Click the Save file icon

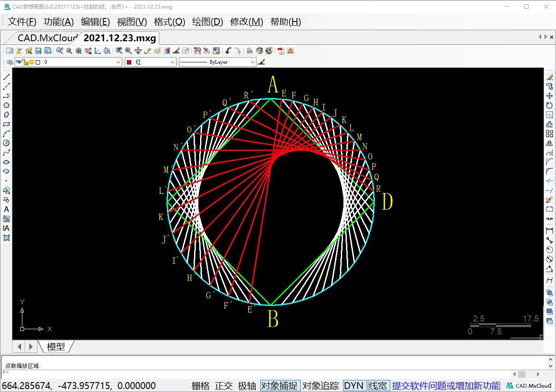tap(38, 51)
